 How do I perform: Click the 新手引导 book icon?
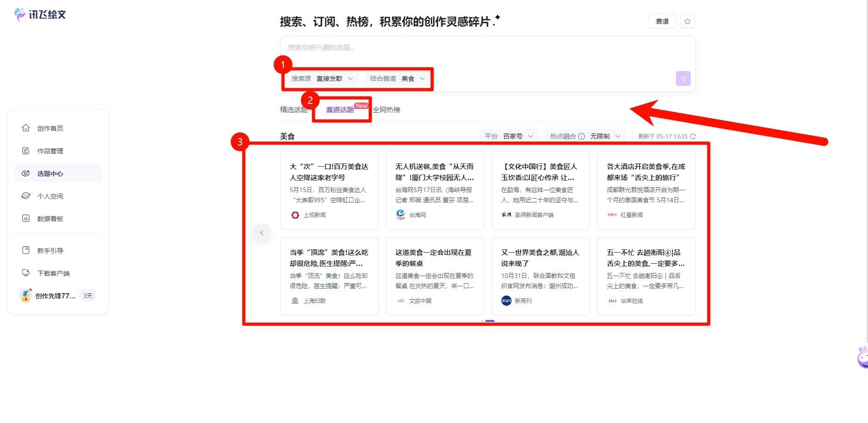pos(26,250)
